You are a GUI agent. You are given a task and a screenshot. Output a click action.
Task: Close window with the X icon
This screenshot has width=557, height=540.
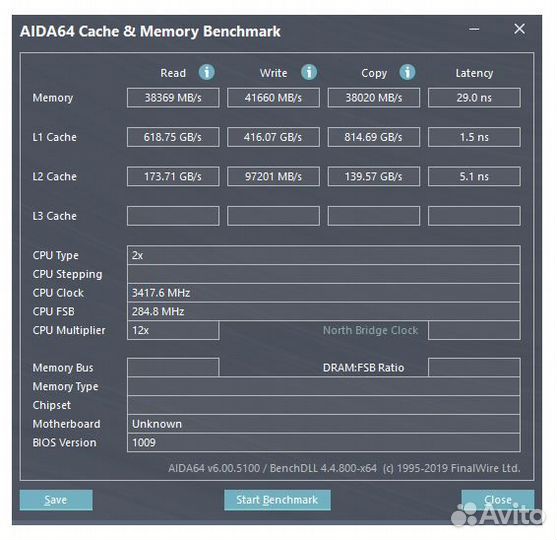pos(519,29)
